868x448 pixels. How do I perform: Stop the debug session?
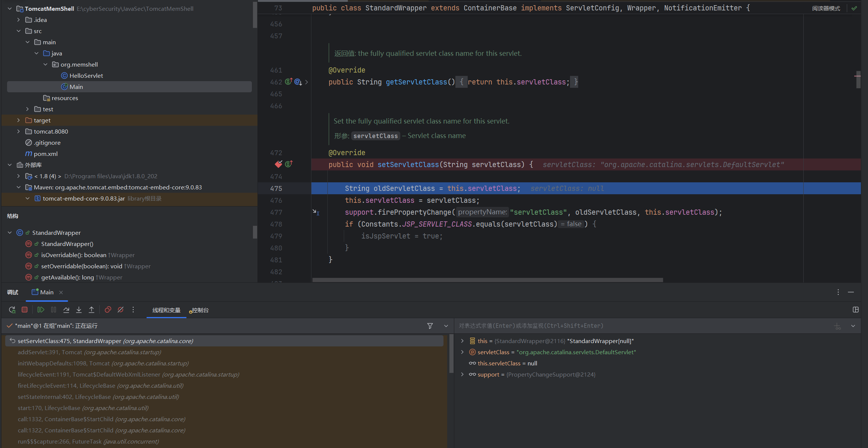click(25, 310)
